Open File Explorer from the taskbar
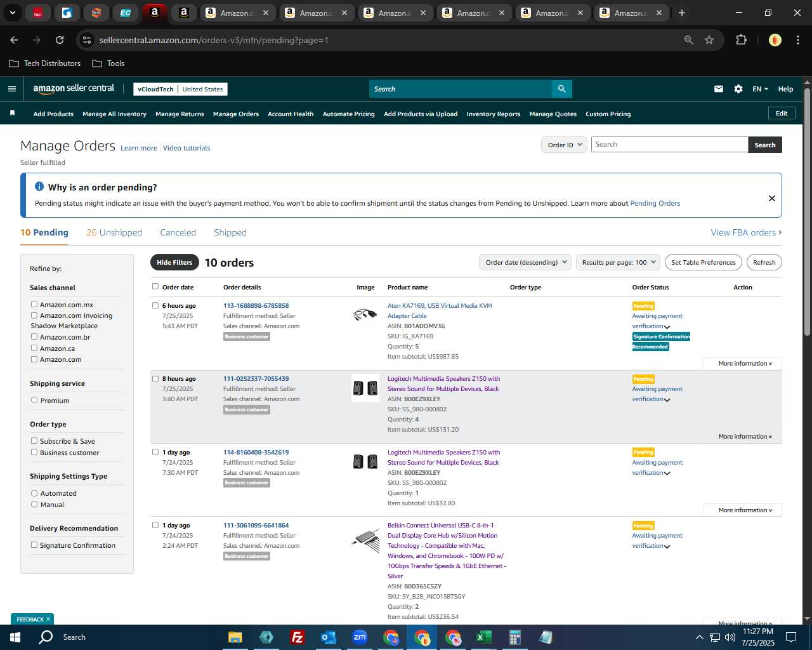 [235, 637]
